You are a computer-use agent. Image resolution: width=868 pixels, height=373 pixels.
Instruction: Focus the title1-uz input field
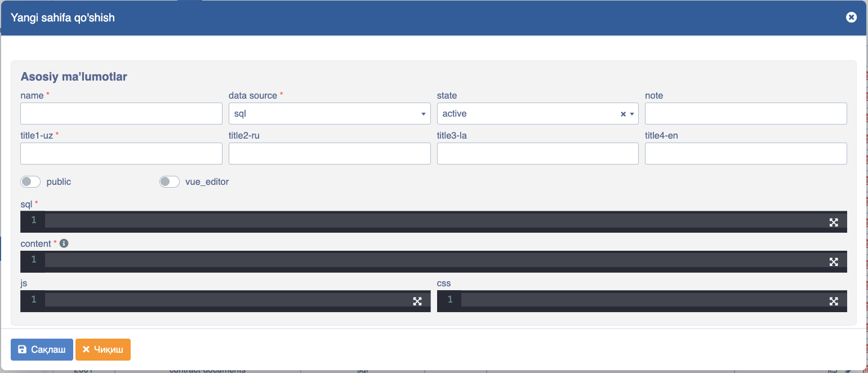click(121, 153)
